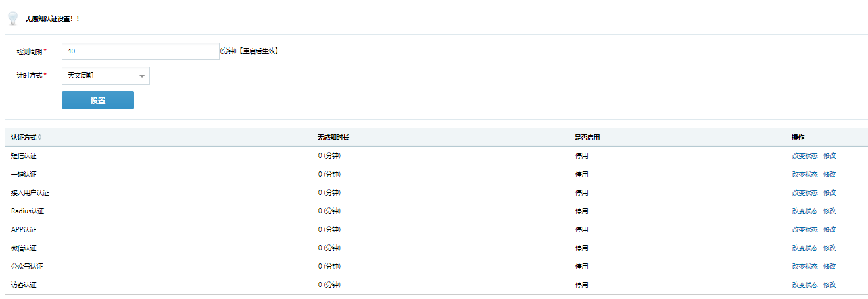Click 修改 for 短信认证
The image size is (868, 299).
[830, 156]
